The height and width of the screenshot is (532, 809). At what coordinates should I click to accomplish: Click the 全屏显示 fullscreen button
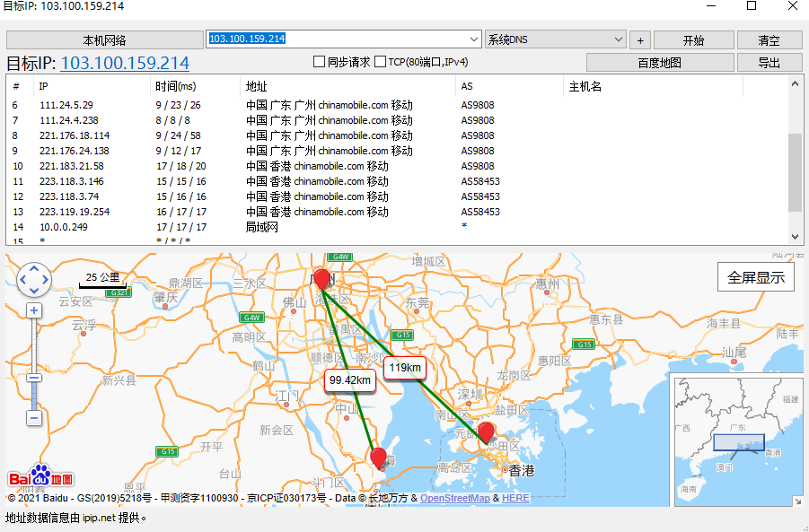756,277
